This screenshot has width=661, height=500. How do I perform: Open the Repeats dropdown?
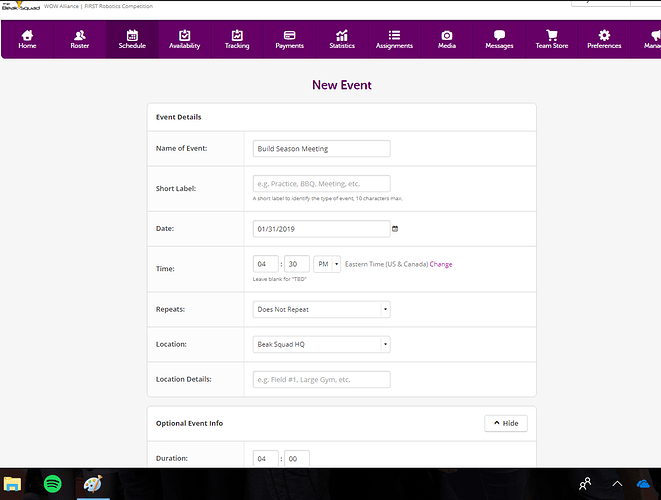pos(321,309)
